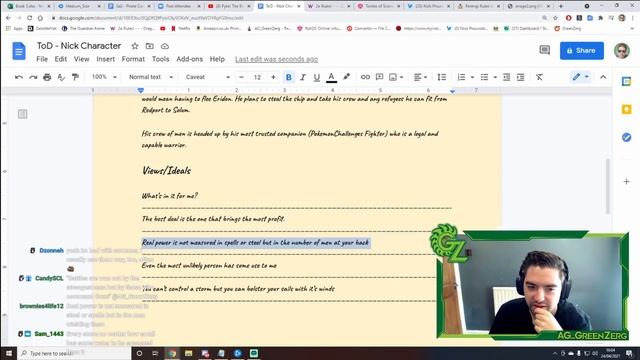
Task: Open the highlight color tool
Action: pos(347,77)
